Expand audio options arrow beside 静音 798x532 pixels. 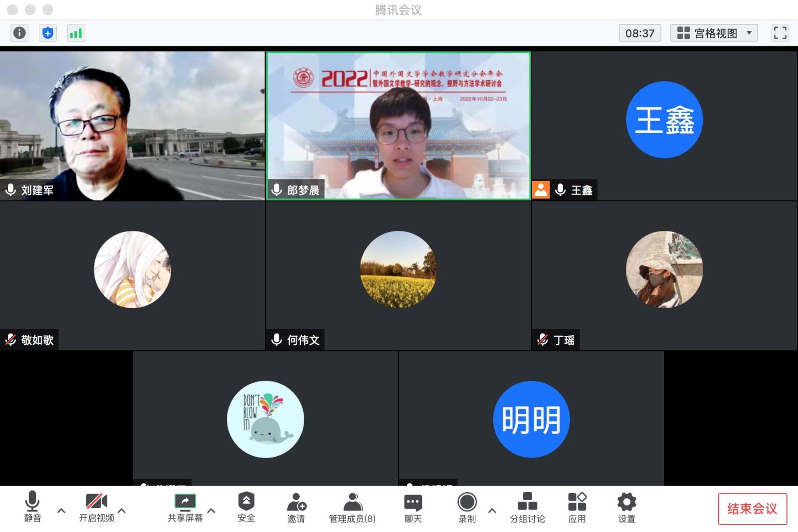point(61,511)
